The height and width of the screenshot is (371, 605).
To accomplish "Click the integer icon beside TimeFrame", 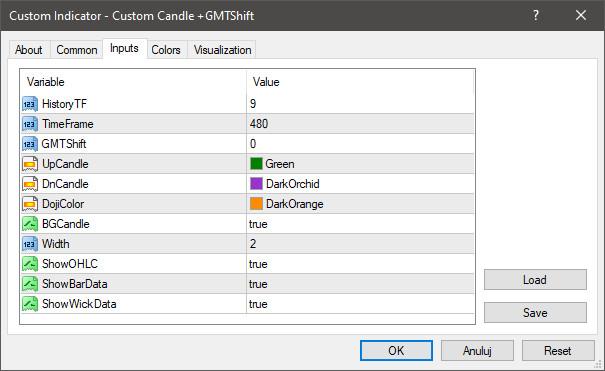I will 30,124.
